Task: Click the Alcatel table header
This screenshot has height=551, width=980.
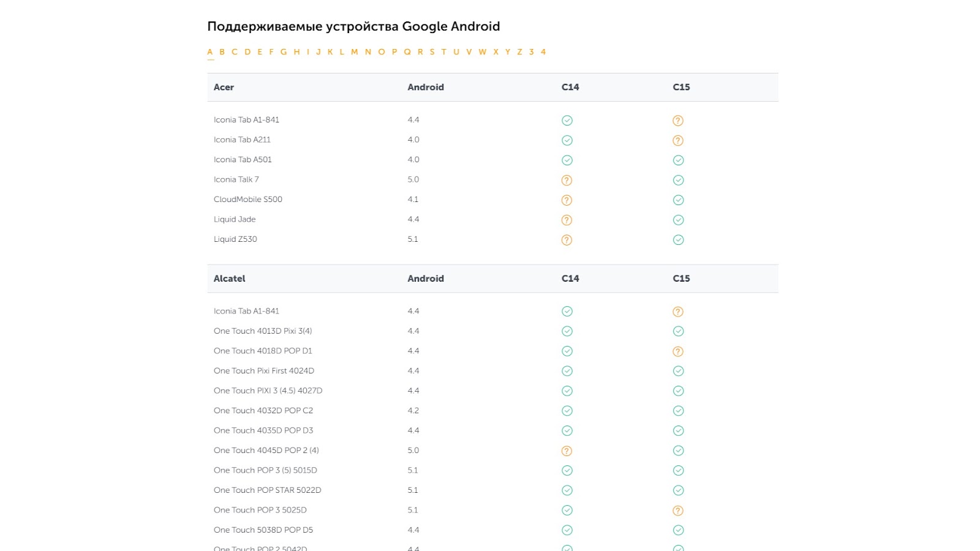Action: coord(229,279)
